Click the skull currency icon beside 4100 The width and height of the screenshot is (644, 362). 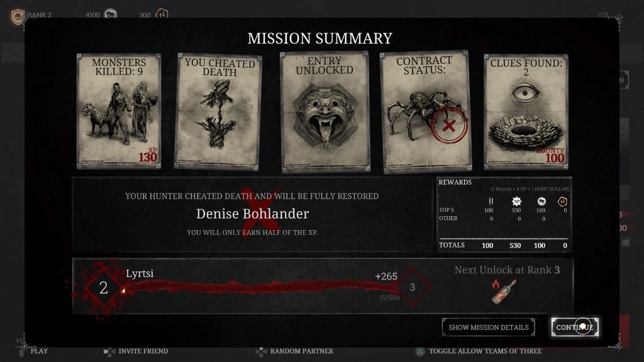click(x=110, y=15)
